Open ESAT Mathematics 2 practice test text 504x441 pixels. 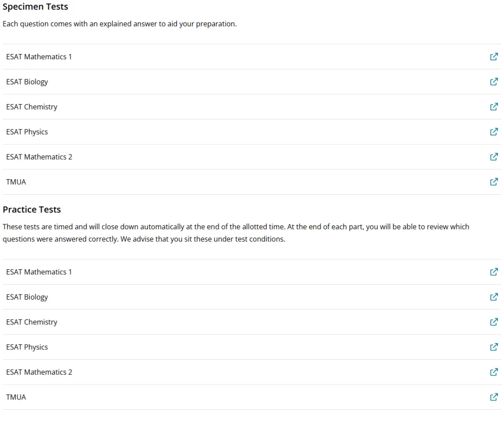click(x=39, y=372)
